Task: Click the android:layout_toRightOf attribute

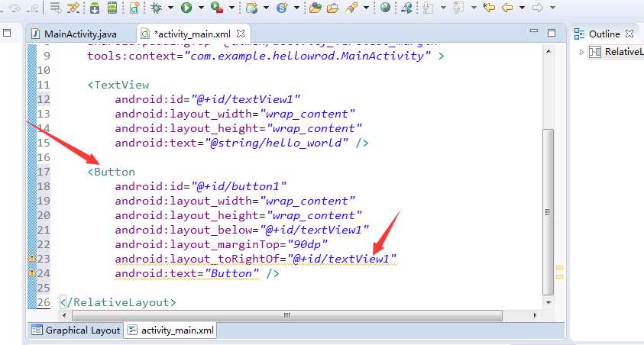Action: click(x=197, y=260)
